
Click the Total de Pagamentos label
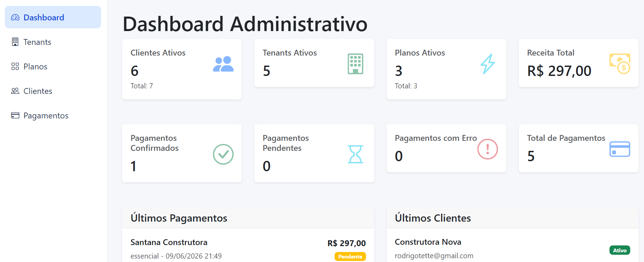[x=566, y=138]
